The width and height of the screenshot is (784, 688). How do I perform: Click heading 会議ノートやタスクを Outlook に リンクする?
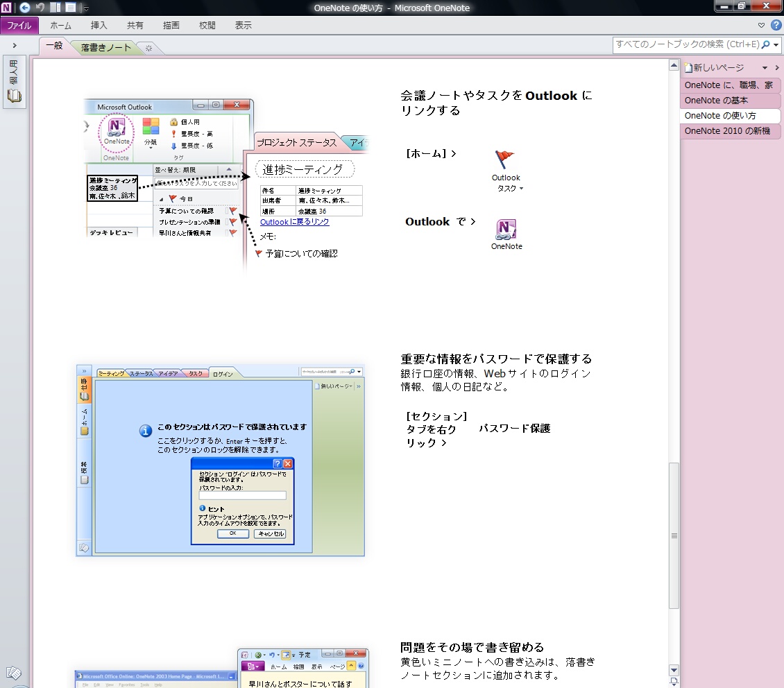[496, 103]
